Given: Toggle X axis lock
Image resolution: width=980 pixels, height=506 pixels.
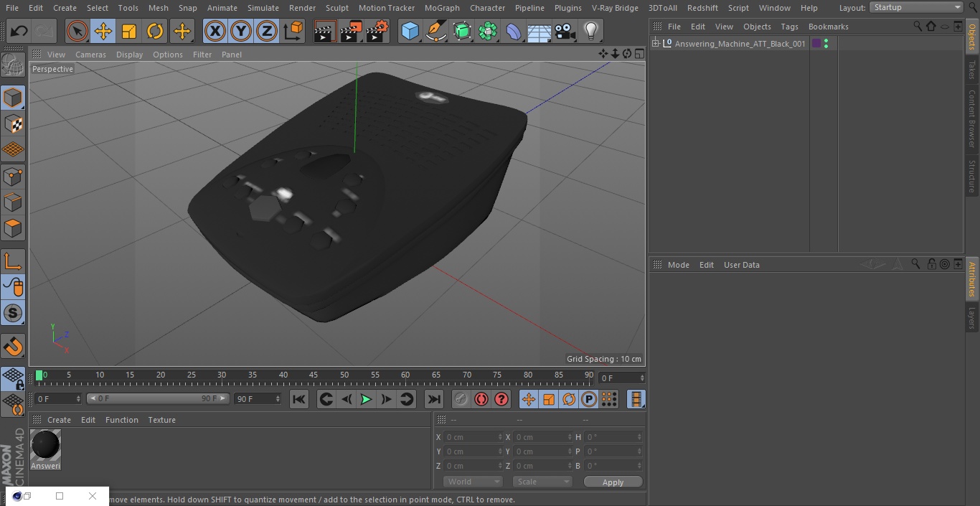Looking at the screenshot, I should (x=215, y=31).
